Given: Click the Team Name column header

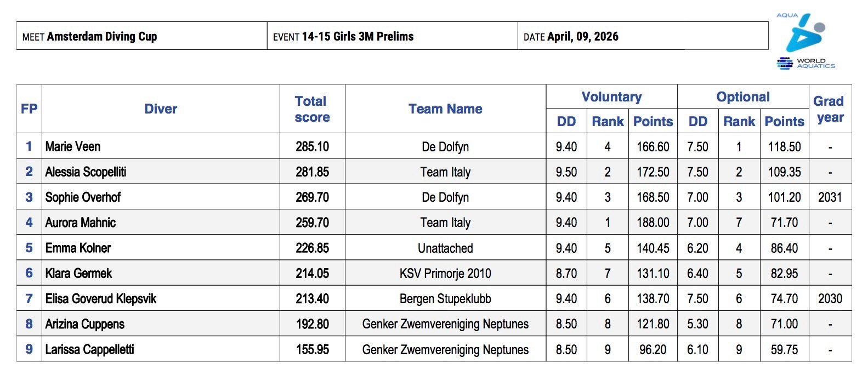Looking at the screenshot, I should pyautogui.click(x=445, y=109).
